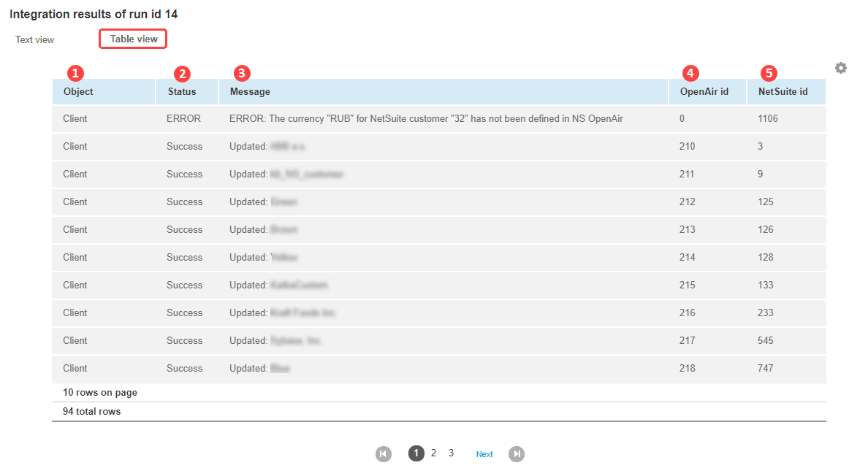Sort by OpenAir id column header
The width and height of the screenshot is (868, 468).
[x=707, y=92]
